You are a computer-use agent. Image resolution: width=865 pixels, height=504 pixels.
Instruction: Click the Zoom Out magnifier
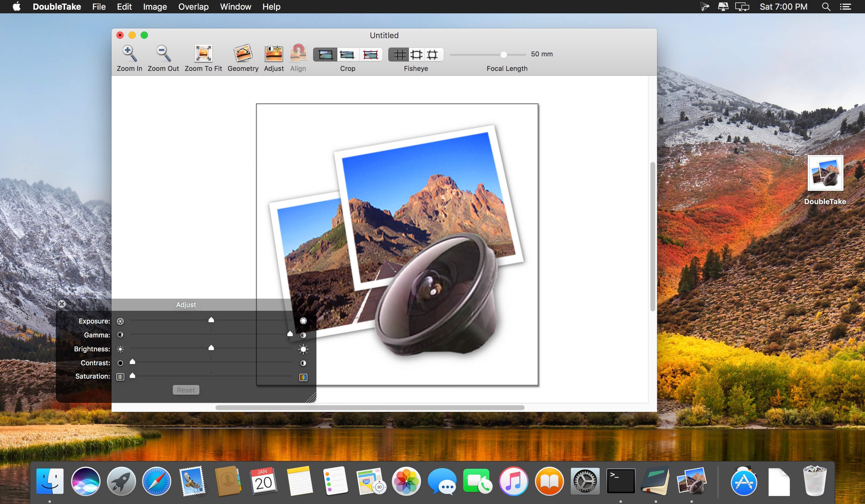(x=163, y=54)
